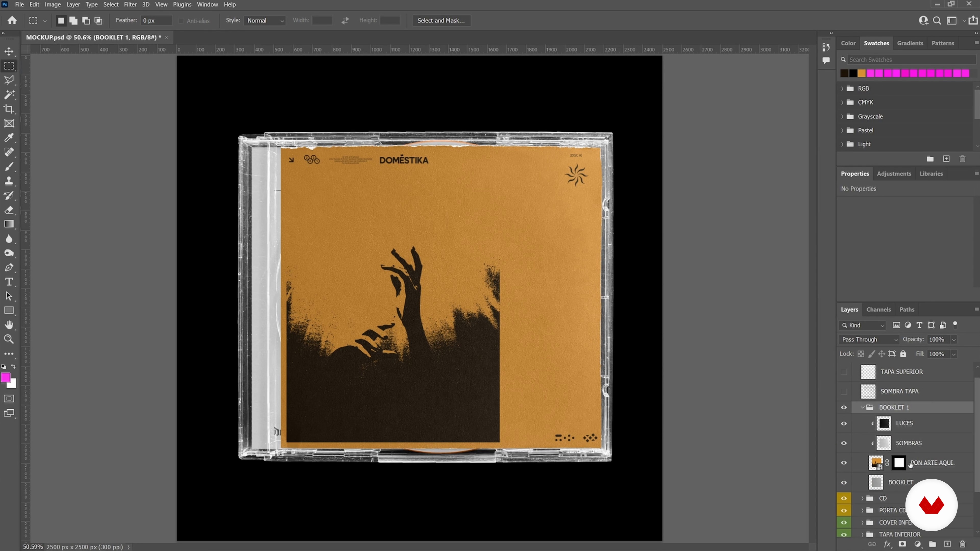Select the Blur tool
Screen dimensions: 980x551
[x=9, y=239]
